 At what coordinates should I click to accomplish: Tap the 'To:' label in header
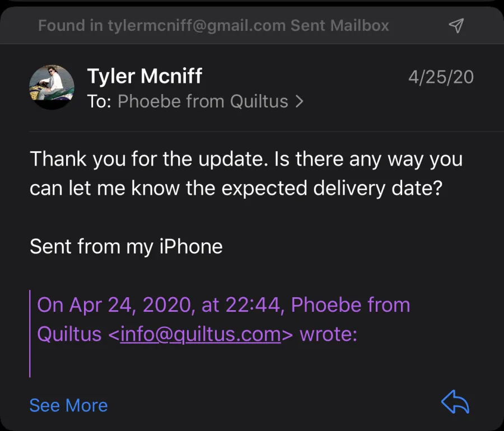coord(99,101)
